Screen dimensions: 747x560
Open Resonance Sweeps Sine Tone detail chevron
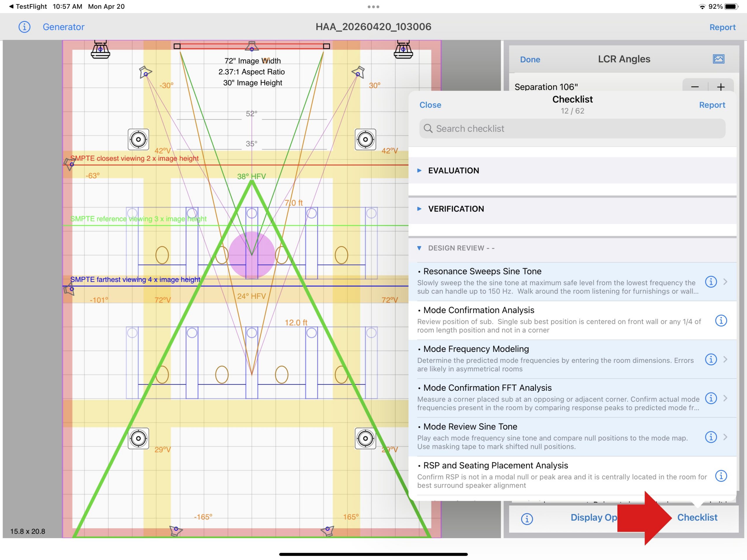click(725, 281)
